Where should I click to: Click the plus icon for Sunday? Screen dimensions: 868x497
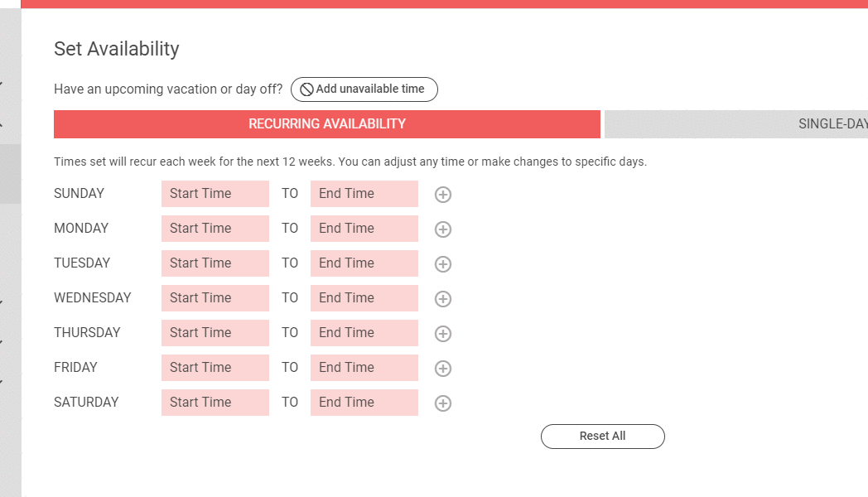443,195
